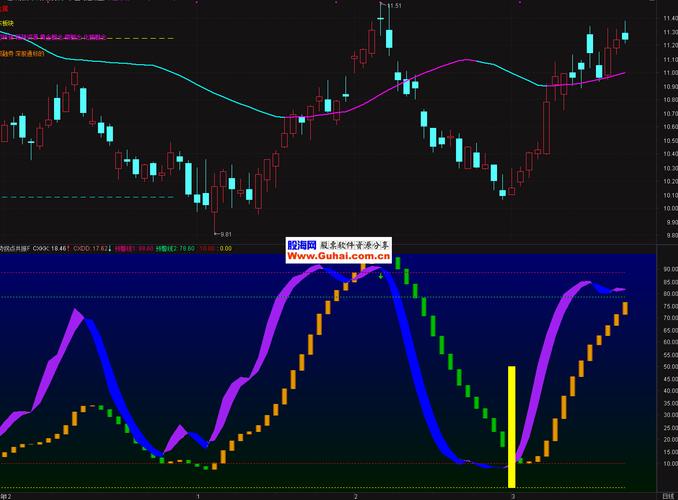Click the small arrow marker at indicator peak
The width and height of the screenshot is (678, 500).
click(380, 274)
